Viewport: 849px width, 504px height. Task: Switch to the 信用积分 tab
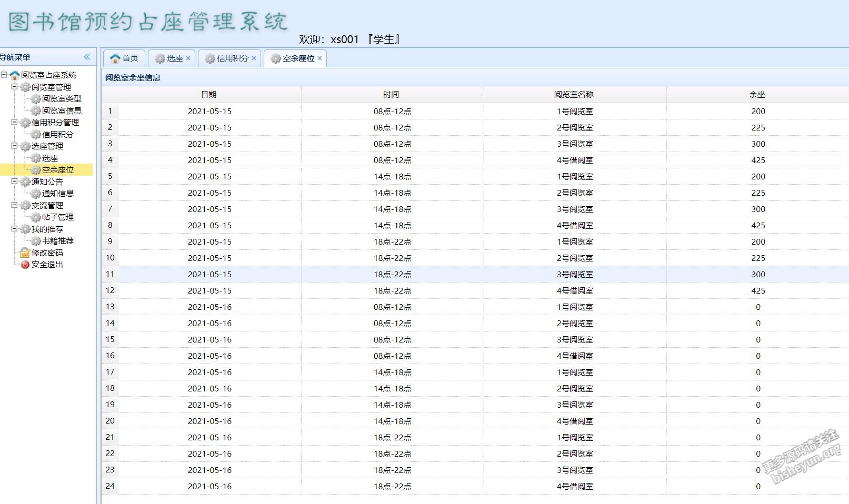pos(229,58)
